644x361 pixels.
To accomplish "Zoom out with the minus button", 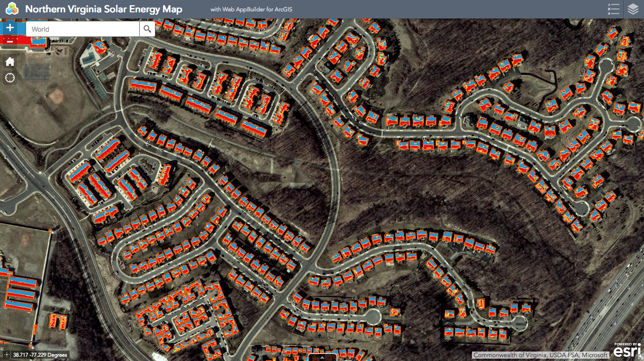I will [10, 41].
